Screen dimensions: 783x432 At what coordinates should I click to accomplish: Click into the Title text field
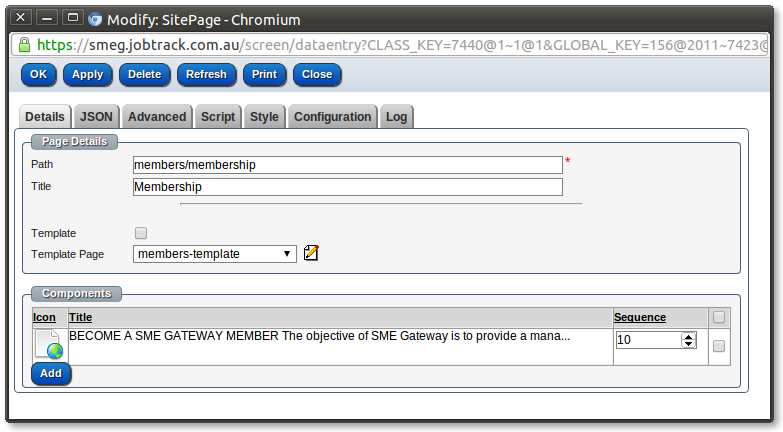pos(347,187)
